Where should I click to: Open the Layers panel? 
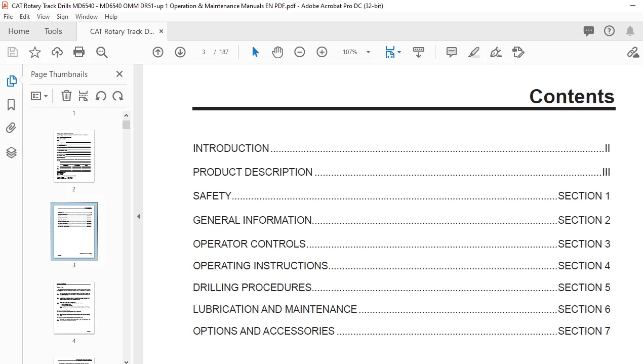tap(11, 152)
